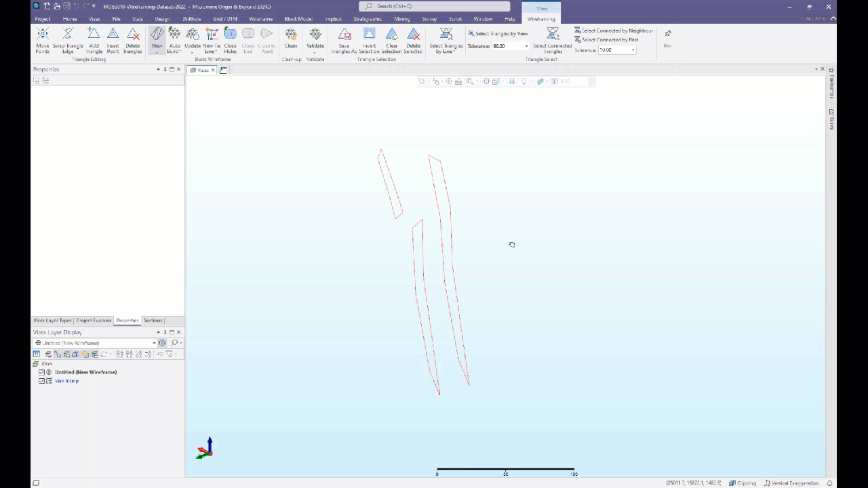Screen dimensions: 868x488
Task: Activate the Add Triangle tool
Action: (94, 41)
